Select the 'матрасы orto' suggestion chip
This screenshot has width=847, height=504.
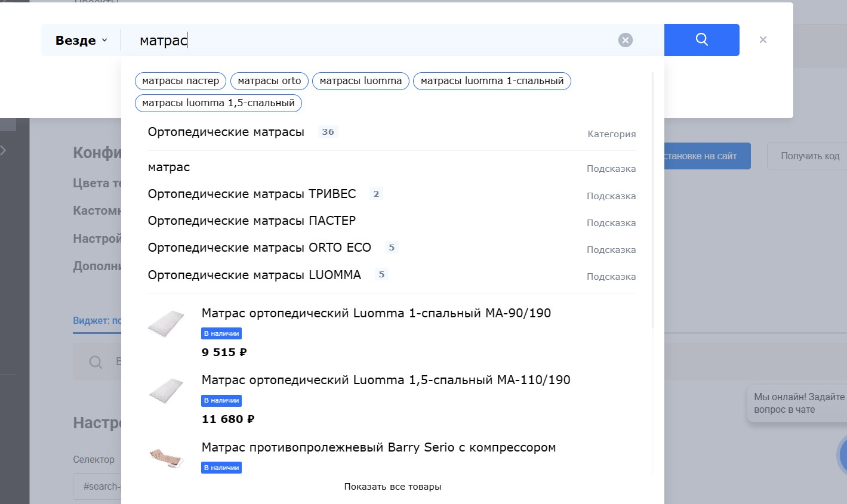(269, 81)
